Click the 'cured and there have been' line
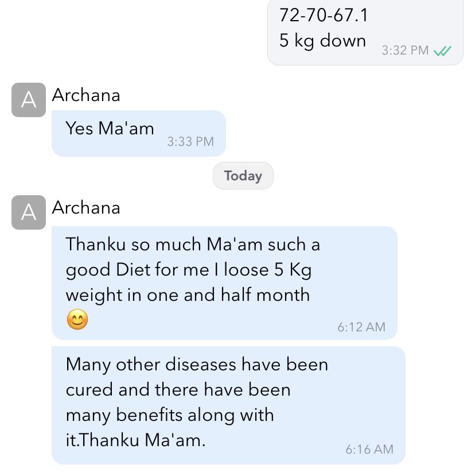The width and height of the screenshot is (475, 476). (x=178, y=390)
